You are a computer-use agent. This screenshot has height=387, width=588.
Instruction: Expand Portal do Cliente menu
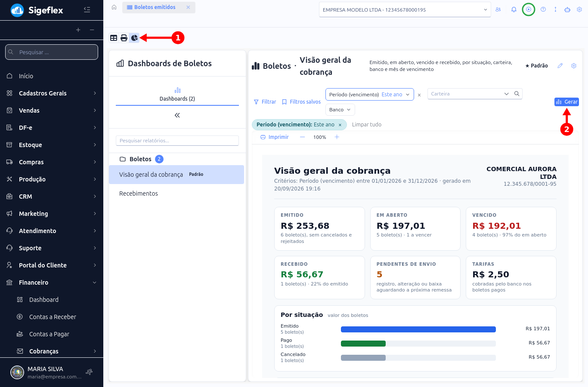point(52,265)
